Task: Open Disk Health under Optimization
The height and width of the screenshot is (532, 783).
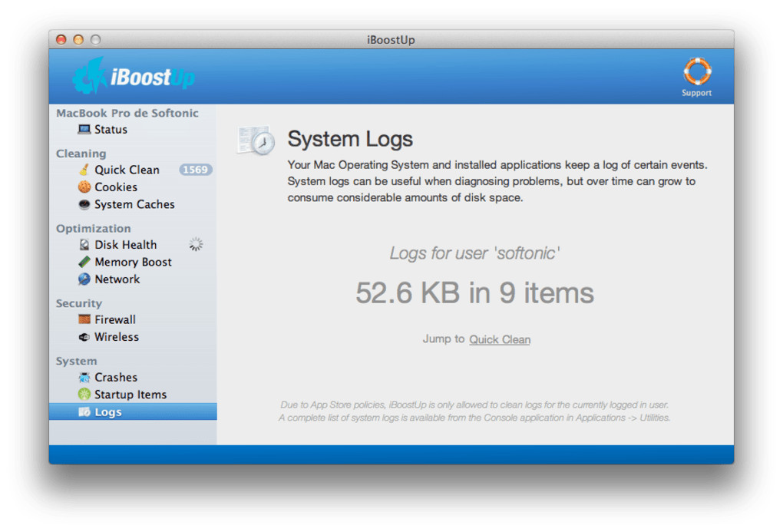Action: point(133,245)
